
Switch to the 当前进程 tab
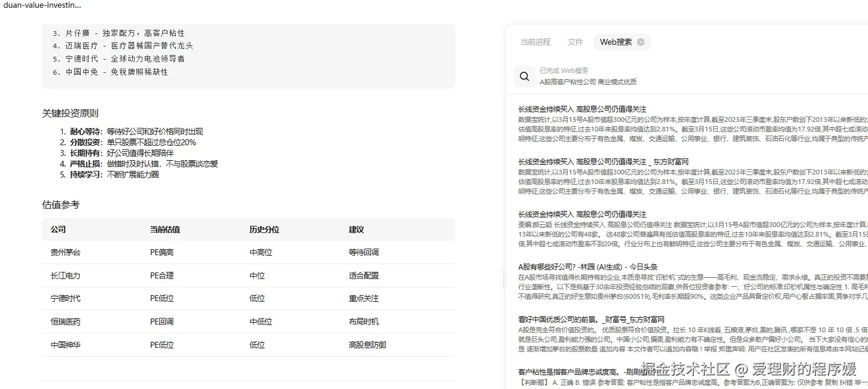pyautogui.click(x=535, y=42)
